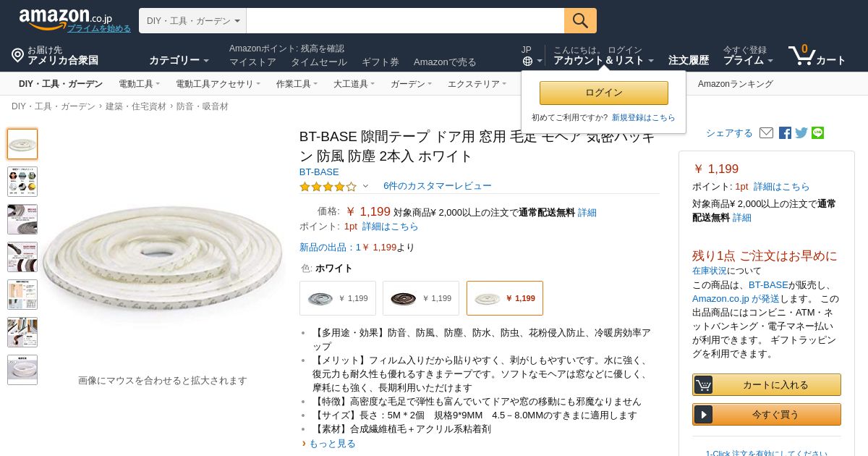
Task: Open the DIY・工具・ガーデン search category dropdown
Action: pos(193,21)
